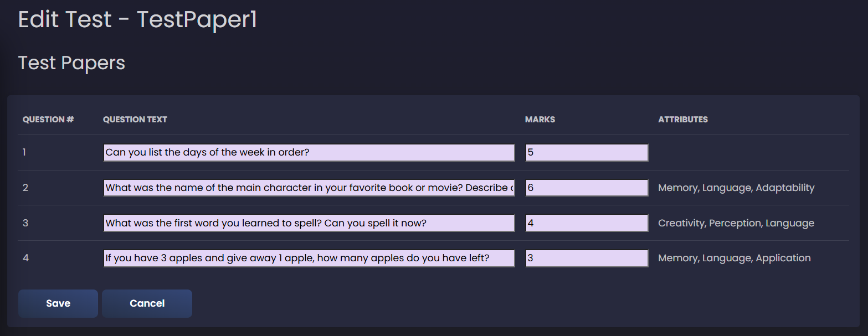The height and width of the screenshot is (336, 868).
Task: Select the marks field showing 3
Action: coord(587,259)
